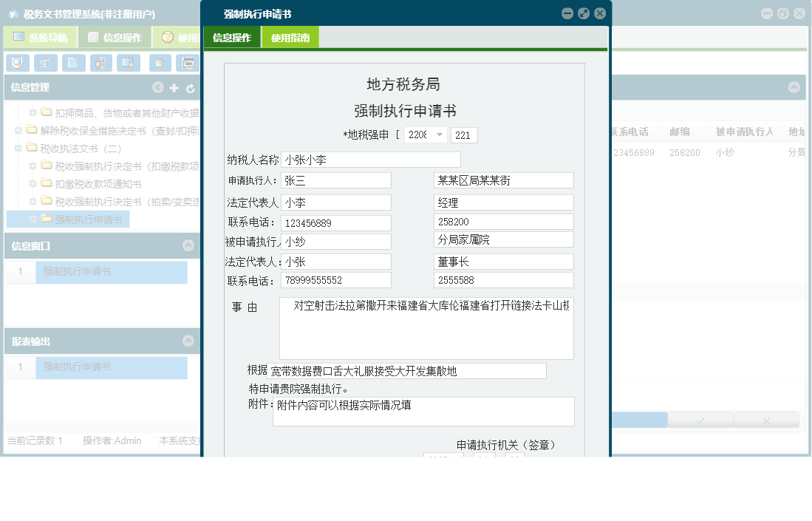This screenshot has width=812, height=521.
Task: Select the search/preview toolbar icon
Action: [16, 63]
